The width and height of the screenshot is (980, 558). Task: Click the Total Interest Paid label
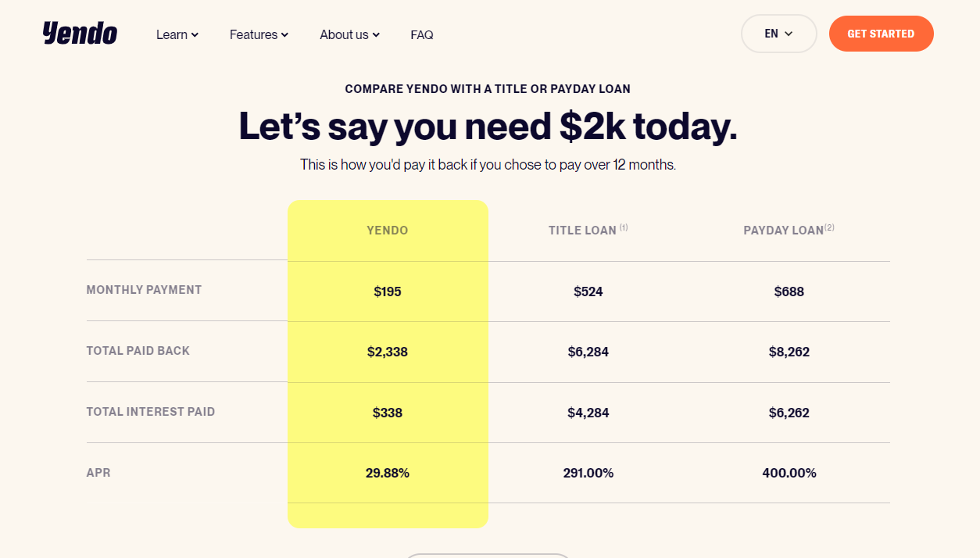click(151, 412)
